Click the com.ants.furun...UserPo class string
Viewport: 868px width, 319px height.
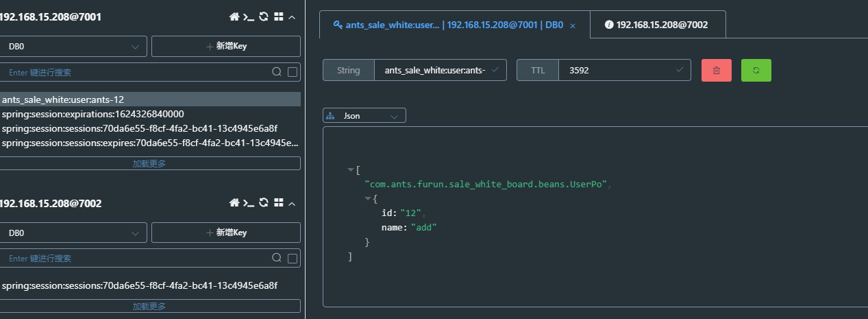pyautogui.click(x=486, y=185)
